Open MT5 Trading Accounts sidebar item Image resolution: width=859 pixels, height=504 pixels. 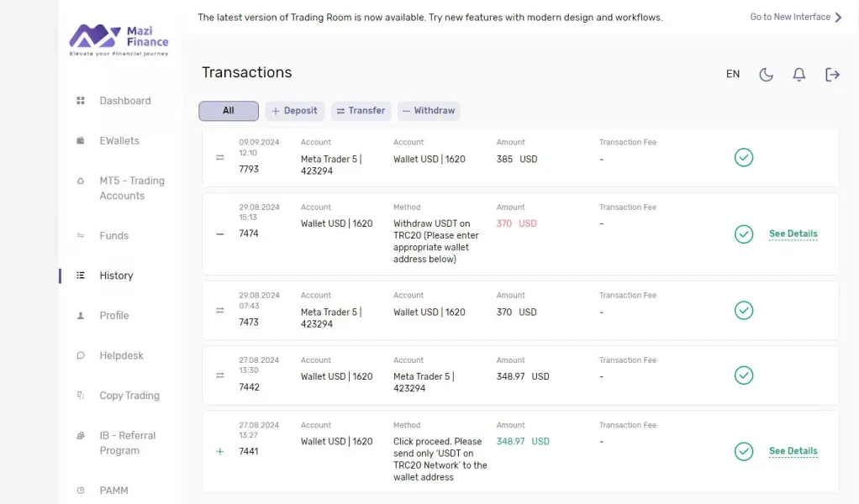[131, 188]
